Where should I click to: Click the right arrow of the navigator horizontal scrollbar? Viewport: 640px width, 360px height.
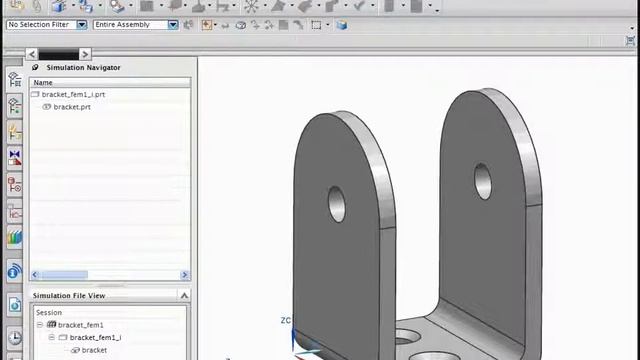click(184, 275)
